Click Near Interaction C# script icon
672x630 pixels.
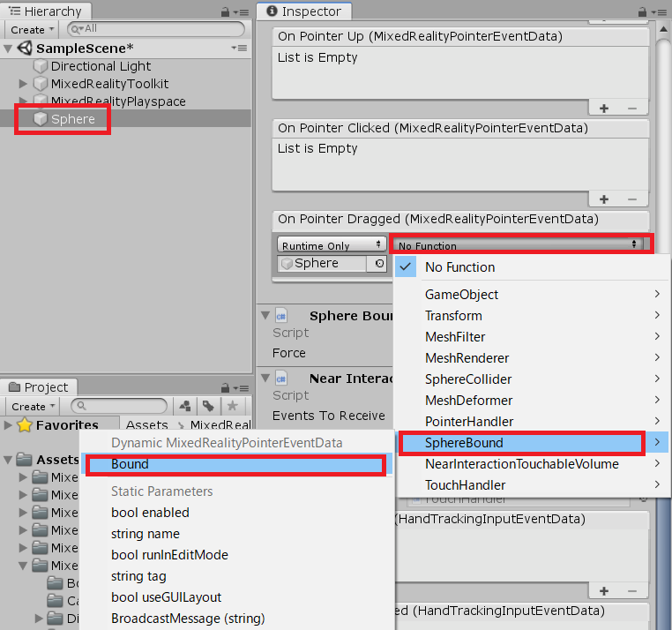[281, 379]
